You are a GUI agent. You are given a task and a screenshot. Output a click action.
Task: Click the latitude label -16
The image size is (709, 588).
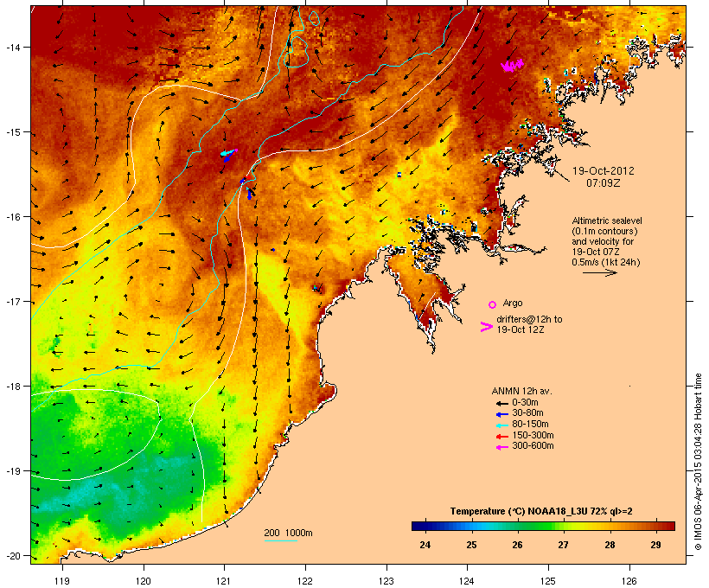(x=13, y=217)
